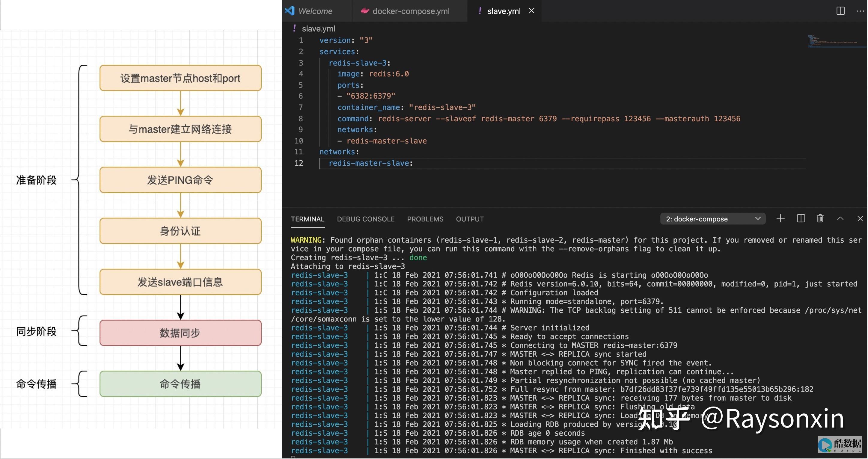Select '与master建立网络连接' flowchart box
868x459 pixels.
coord(180,129)
